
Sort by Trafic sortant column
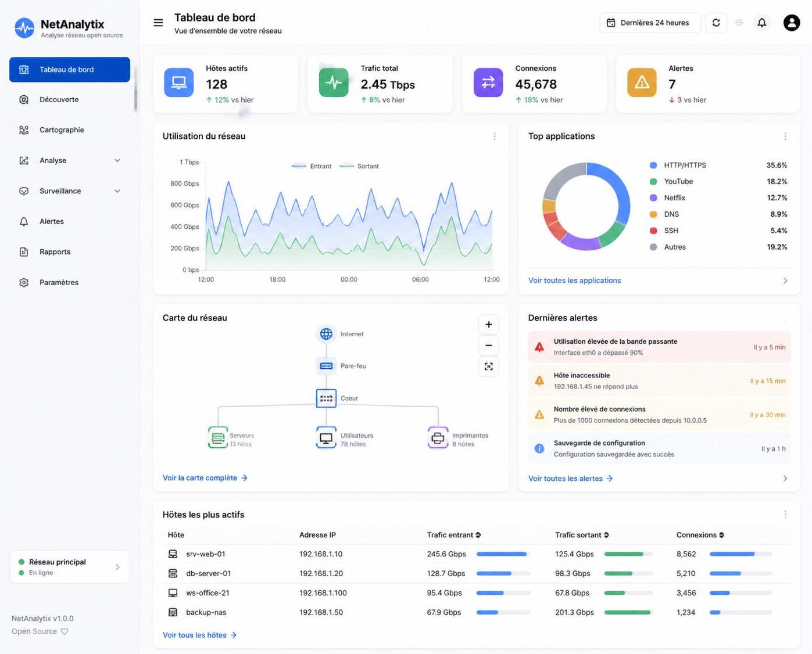(x=582, y=535)
